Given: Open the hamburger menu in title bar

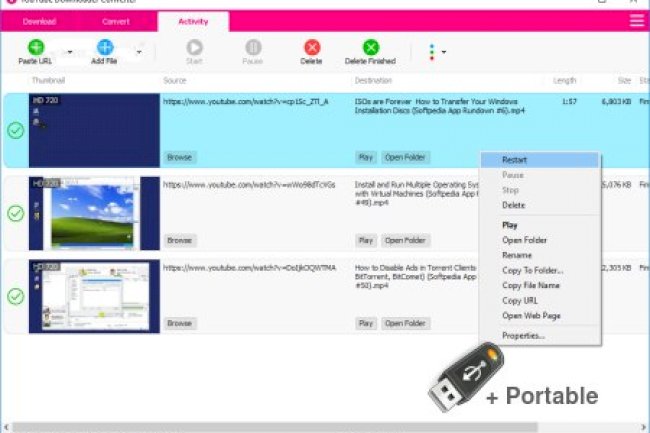Looking at the screenshot, I should click(x=636, y=20).
